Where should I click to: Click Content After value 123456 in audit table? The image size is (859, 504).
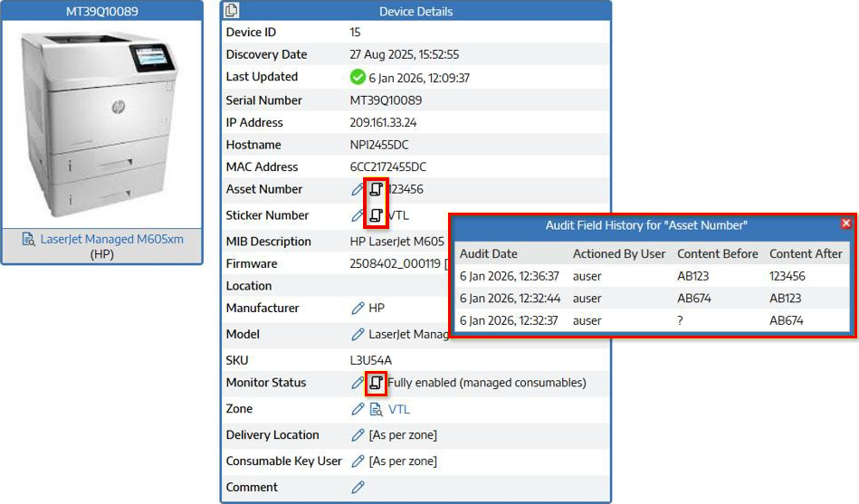787,276
